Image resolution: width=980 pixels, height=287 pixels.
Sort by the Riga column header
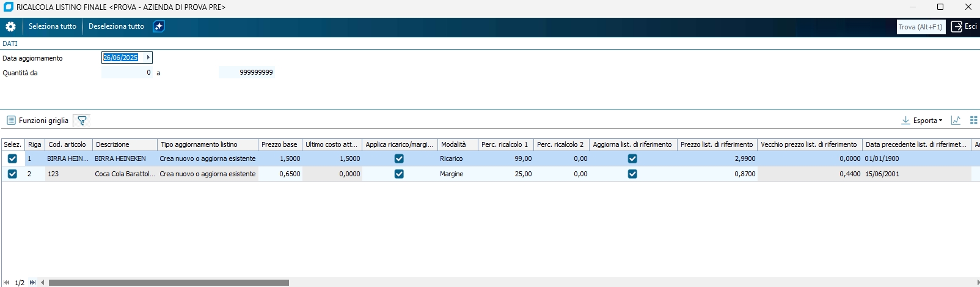click(x=35, y=144)
